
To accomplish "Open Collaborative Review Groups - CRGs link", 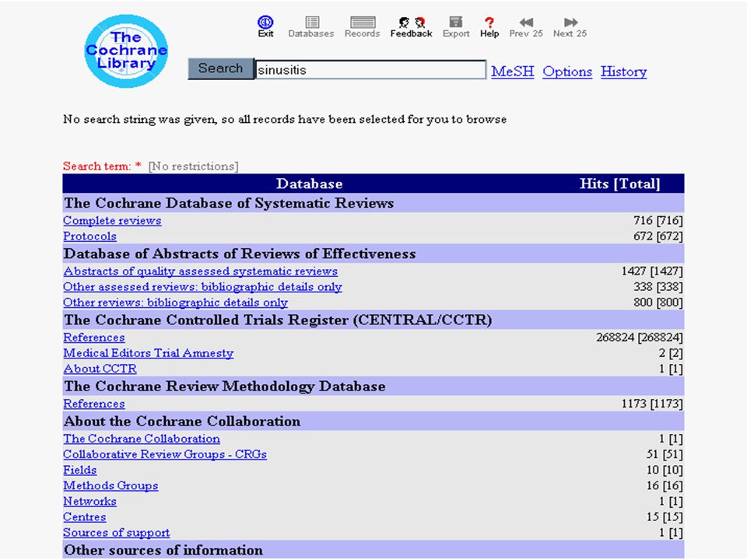I will pyautogui.click(x=165, y=454).
